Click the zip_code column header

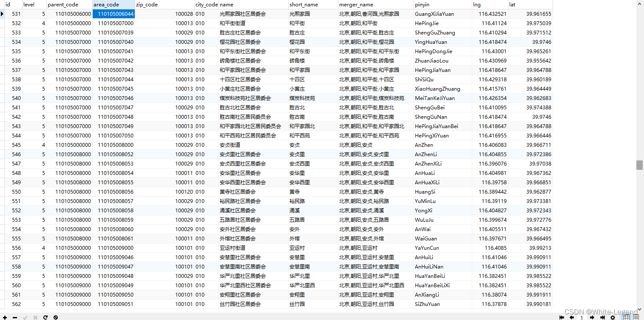point(165,5)
